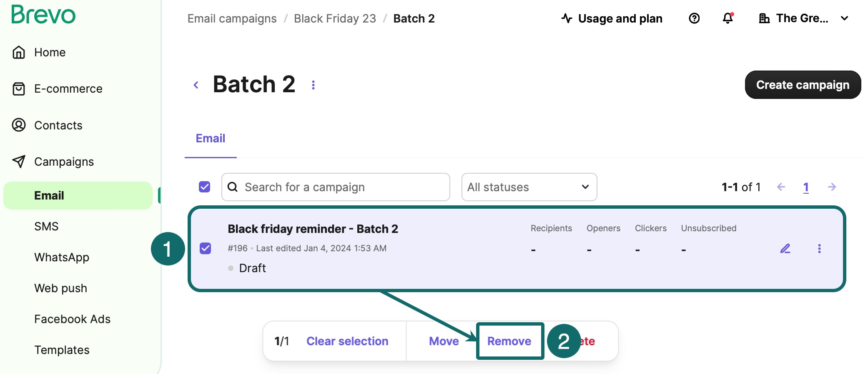This screenshot has width=868, height=374.
Task: Select the Email tab
Action: (x=211, y=139)
